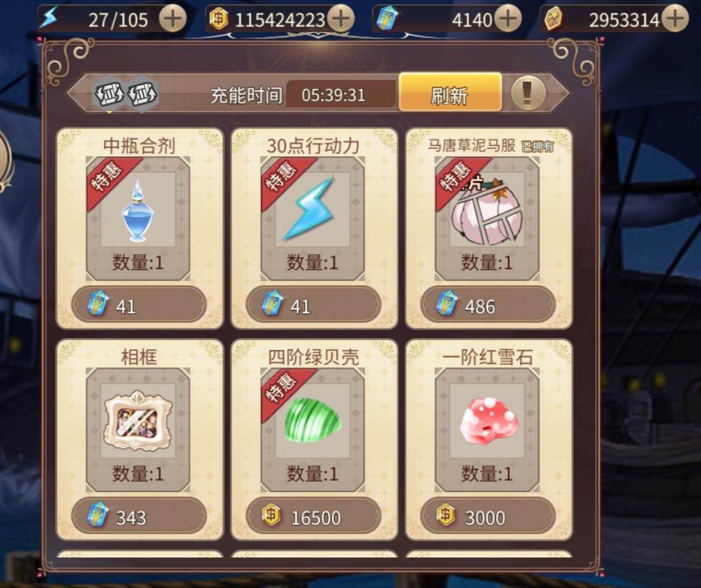This screenshot has height=588, width=701.
Task: Buy 相框 for 343 gems
Action: point(139,516)
